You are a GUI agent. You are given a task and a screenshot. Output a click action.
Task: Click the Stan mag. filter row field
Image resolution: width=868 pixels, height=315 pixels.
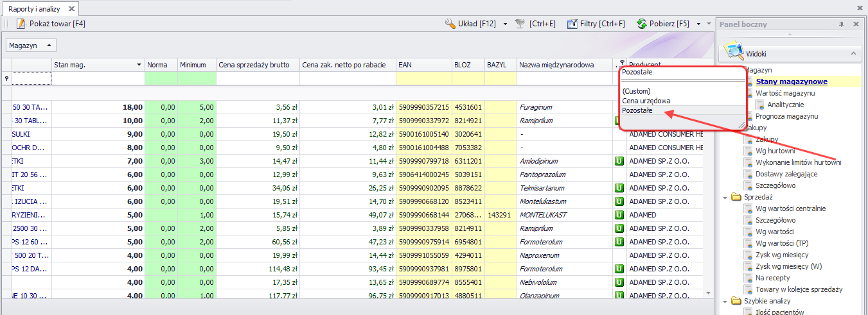coord(98,78)
